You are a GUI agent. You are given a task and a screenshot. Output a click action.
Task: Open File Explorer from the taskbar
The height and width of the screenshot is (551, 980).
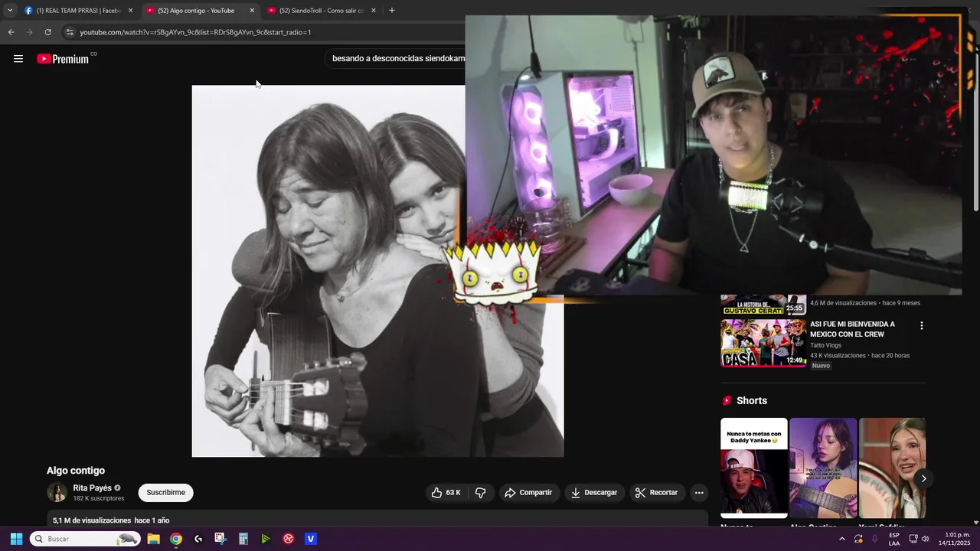click(x=153, y=539)
